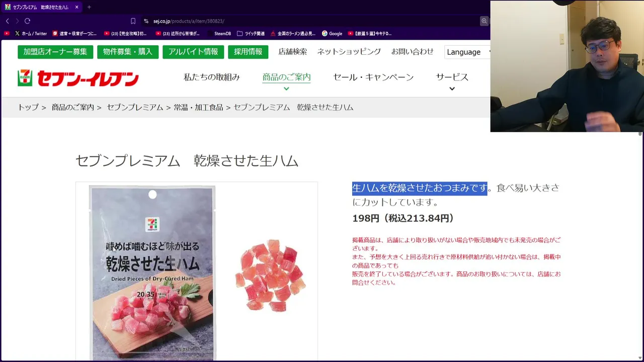
Task: Open a new browser tab with plus
Action: pos(89,7)
